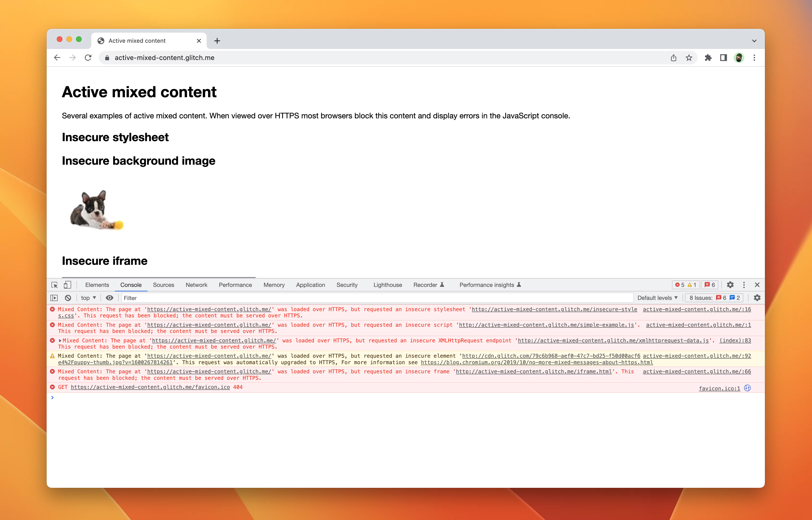812x520 pixels.
Task: Switch to the Memory tab
Action: point(274,285)
